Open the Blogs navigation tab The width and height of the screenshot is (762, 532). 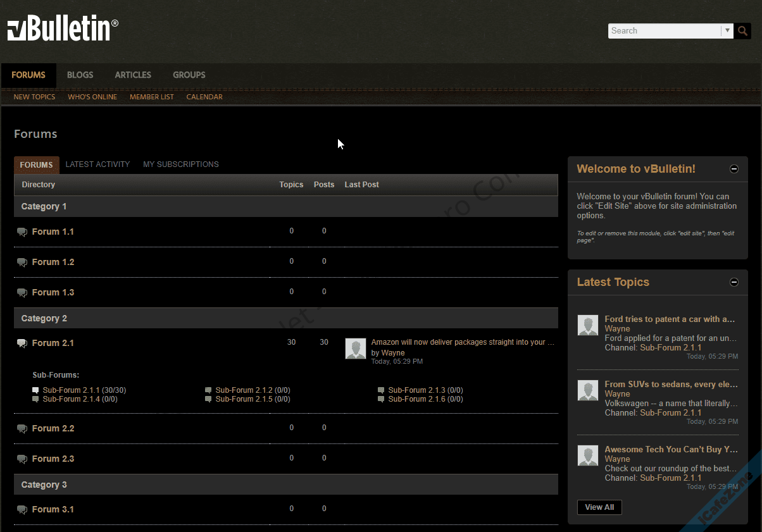(x=80, y=75)
